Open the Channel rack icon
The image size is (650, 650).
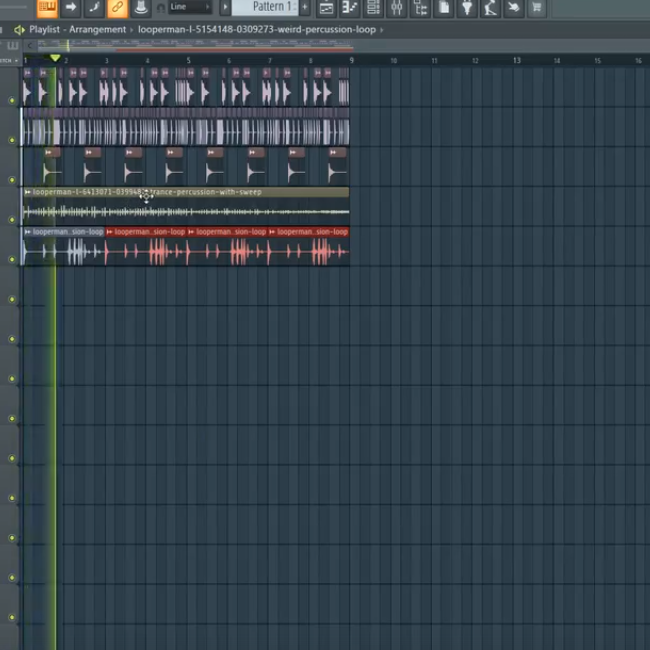373,8
